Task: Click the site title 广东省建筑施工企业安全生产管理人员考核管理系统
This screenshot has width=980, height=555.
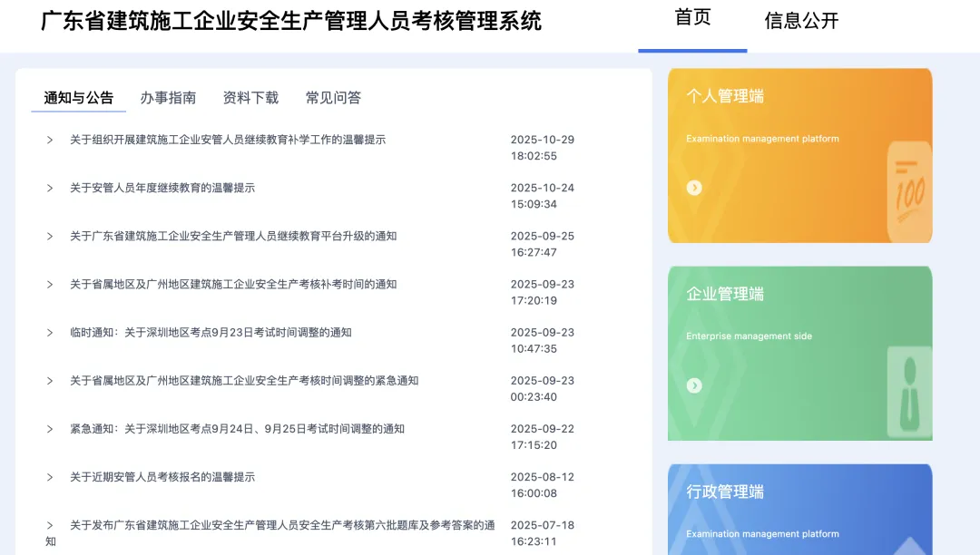Action: coord(291,21)
